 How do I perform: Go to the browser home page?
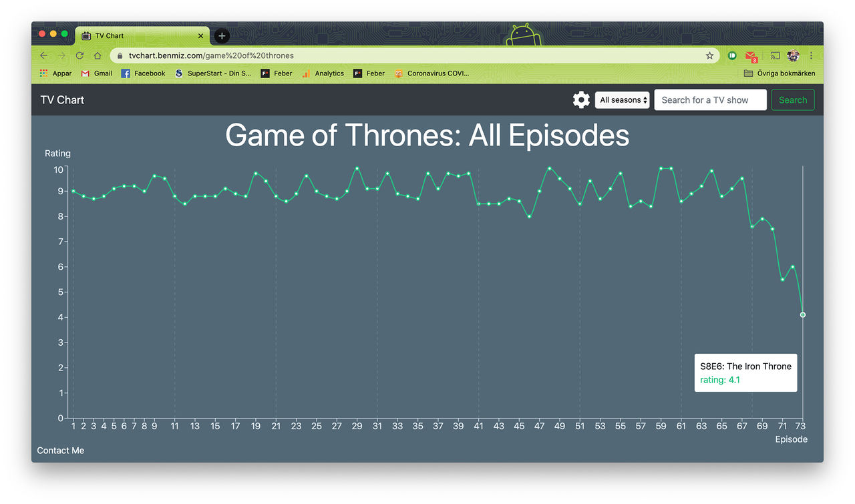(x=98, y=55)
